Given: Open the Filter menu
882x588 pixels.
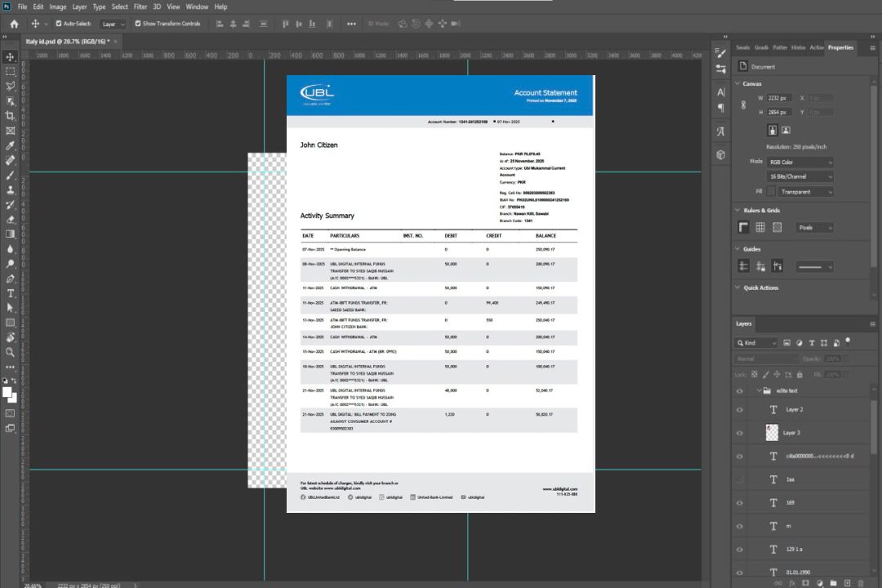Looking at the screenshot, I should [140, 7].
